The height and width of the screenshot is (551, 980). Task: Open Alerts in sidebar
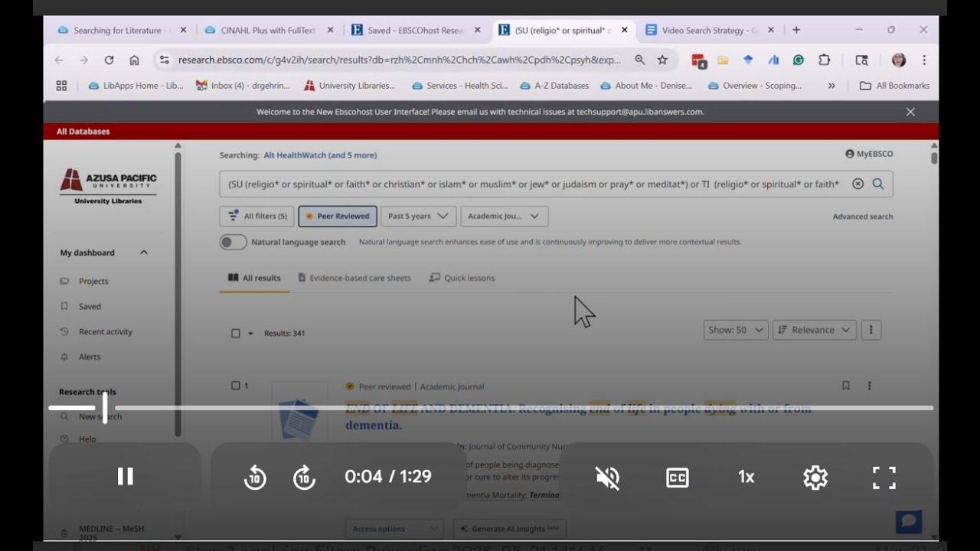pos(90,357)
